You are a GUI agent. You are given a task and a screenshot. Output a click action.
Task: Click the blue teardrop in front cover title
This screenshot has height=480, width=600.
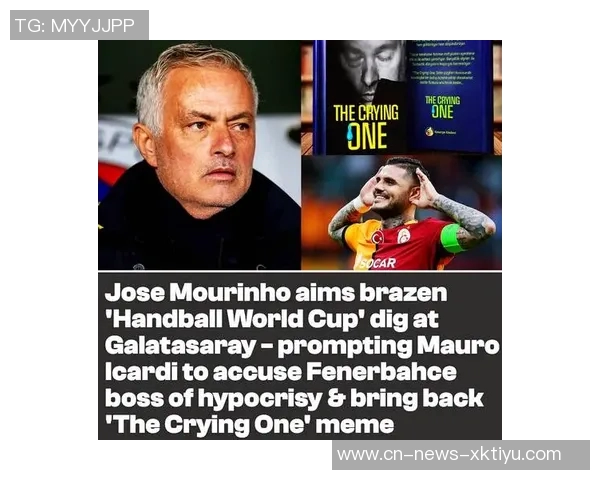351,133
